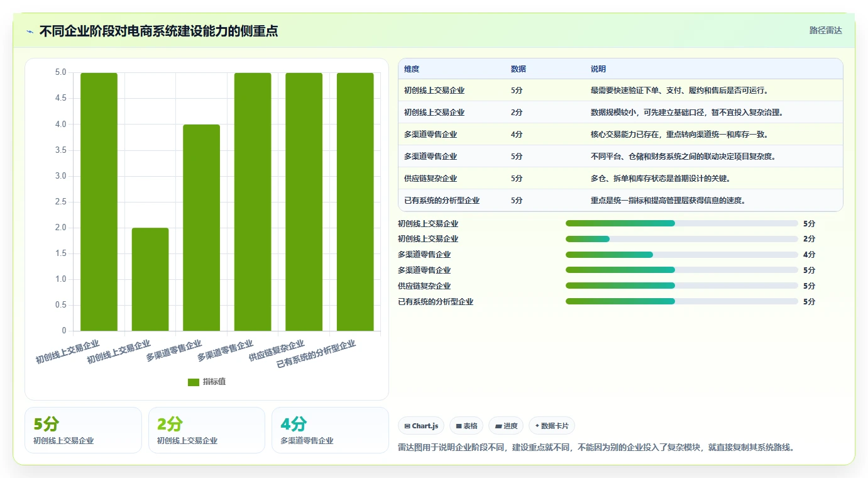Click progress bar for 多渠道零售企业 at 4分
This screenshot has height=478, width=868.
coord(682,255)
